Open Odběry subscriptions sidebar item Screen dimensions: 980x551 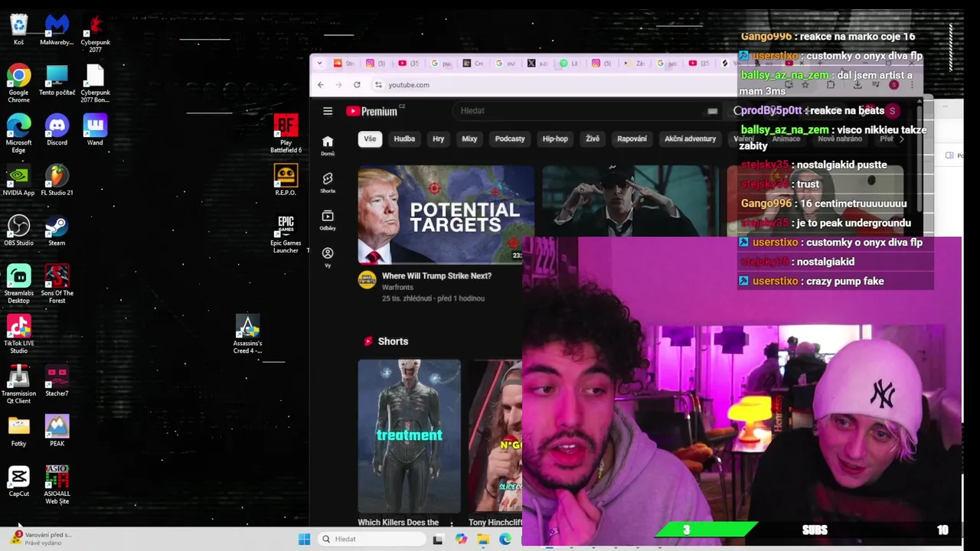pyautogui.click(x=328, y=220)
